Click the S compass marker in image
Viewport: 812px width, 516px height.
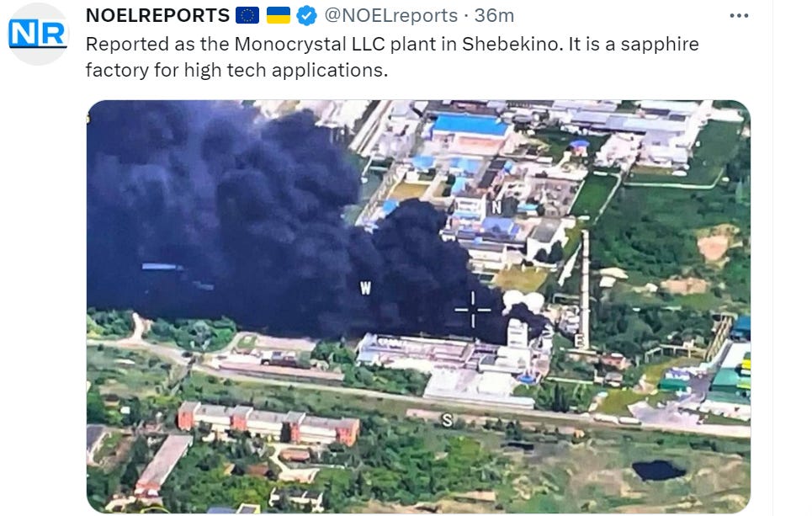(447, 420)
